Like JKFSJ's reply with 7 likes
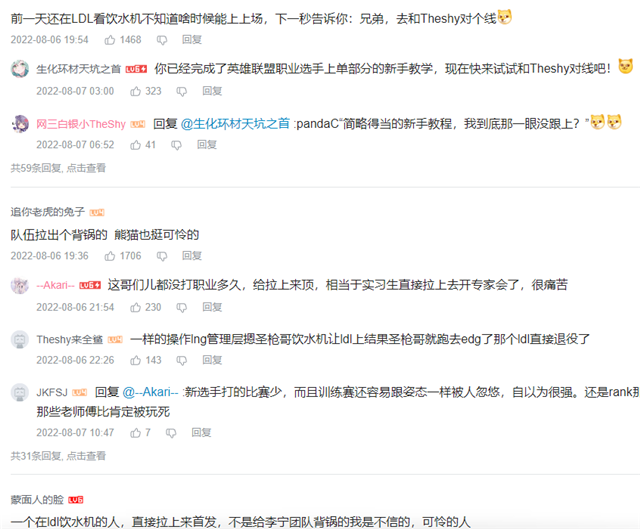640x529 pixels. 136,433
